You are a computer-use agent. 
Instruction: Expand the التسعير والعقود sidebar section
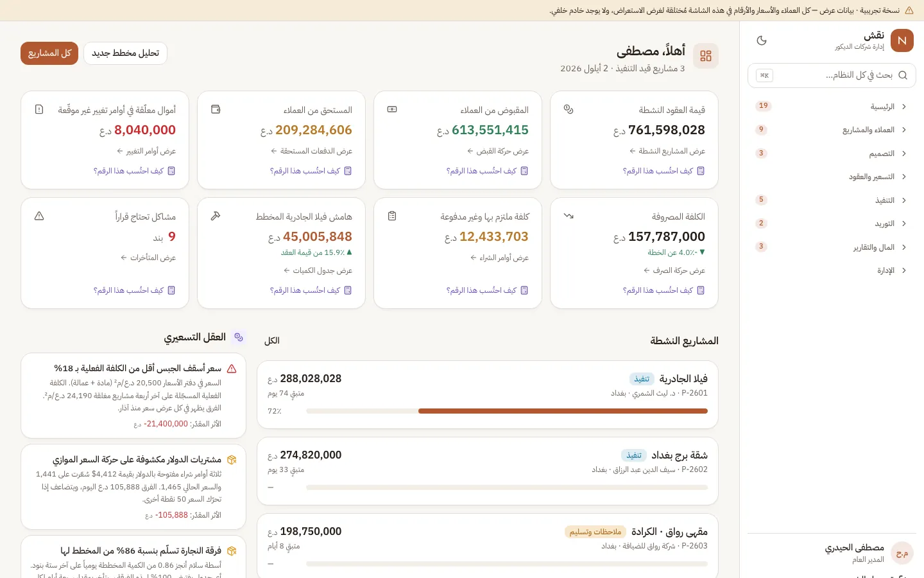coord(832,177)
